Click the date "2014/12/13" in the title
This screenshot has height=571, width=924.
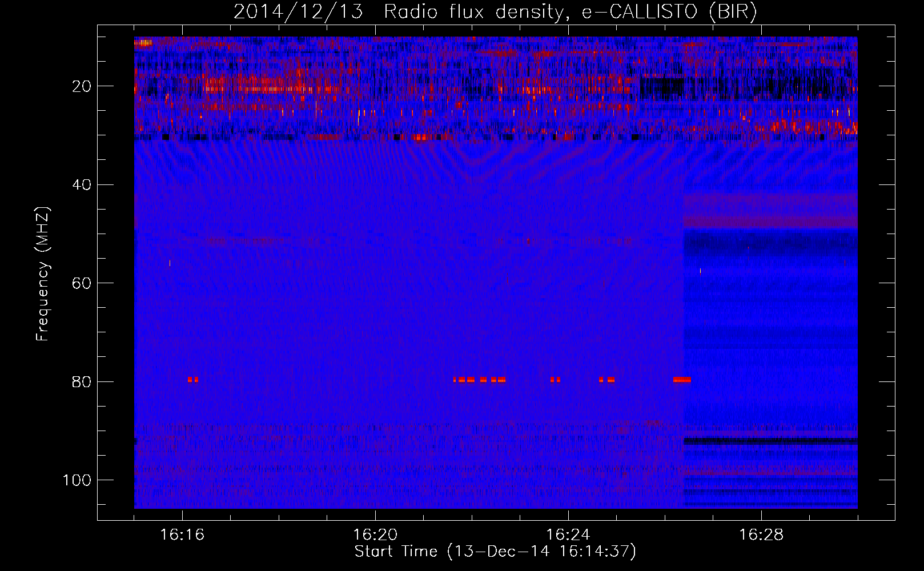pos(298,12)
